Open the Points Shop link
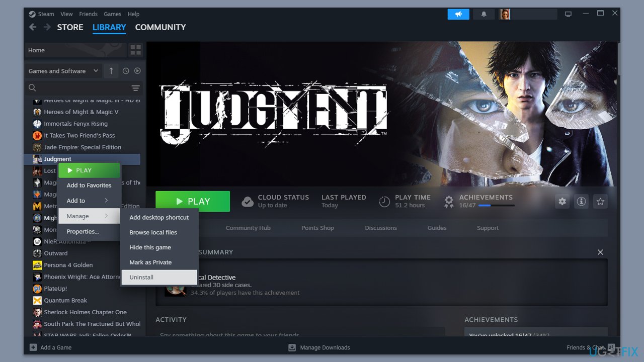The height and width of the screenshot is (362, 644). pyautogui.click(x=317, y=228)
